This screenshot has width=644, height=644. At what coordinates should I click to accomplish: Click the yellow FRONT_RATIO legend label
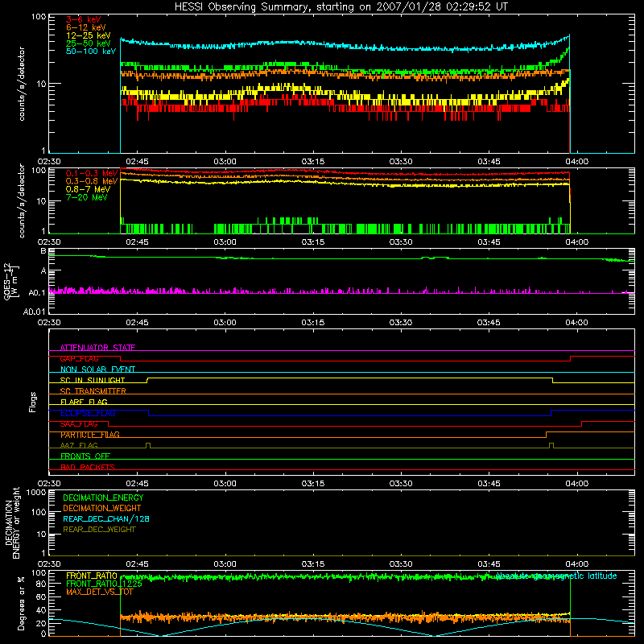[92, 576]
